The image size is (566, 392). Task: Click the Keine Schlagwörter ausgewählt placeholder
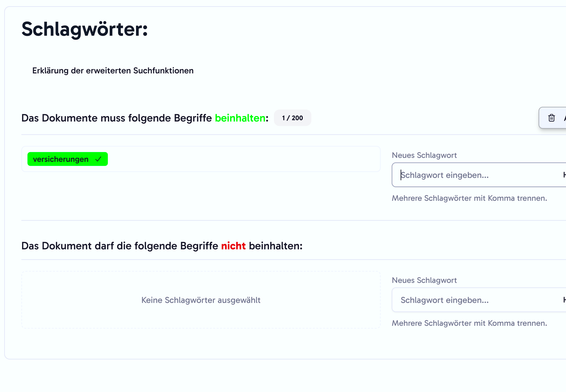point(201,300)
